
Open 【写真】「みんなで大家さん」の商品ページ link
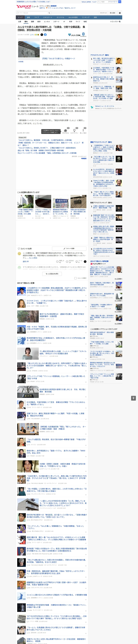58,58
